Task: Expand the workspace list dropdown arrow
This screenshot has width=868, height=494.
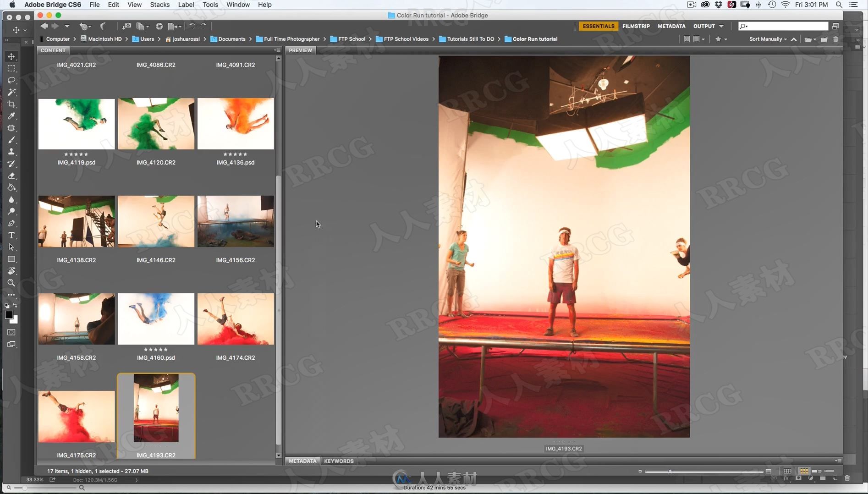Action: 721,26
